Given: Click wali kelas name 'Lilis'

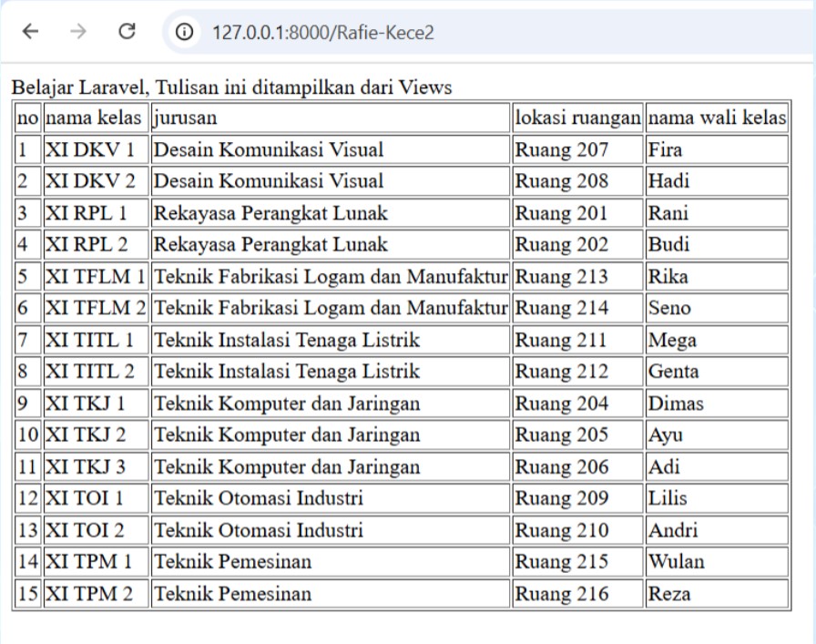Looking at the screenshot, I should tap(668, 498).
